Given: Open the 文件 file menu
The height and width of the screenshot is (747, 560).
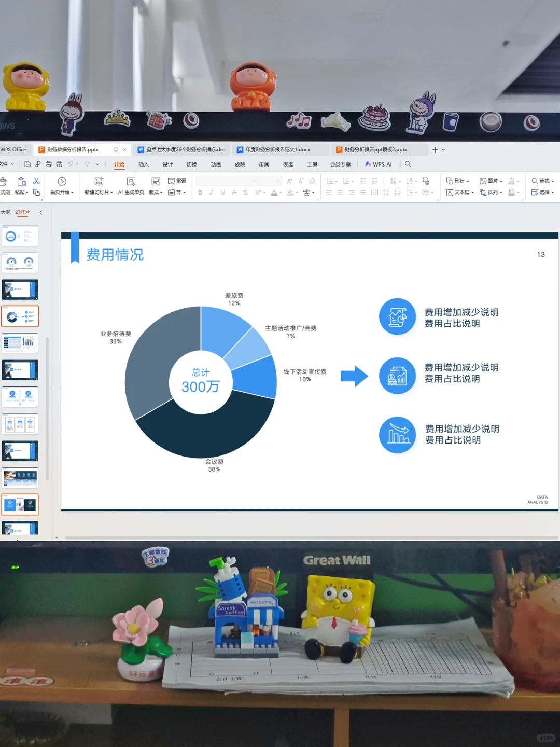Looking at the screenshot, I should 7,164.
